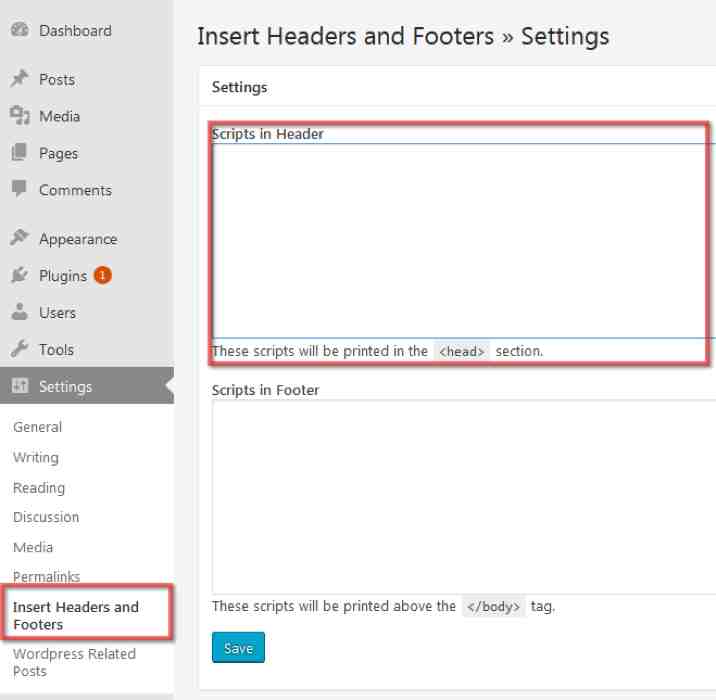The width and height of the screenshot is (716, 700).
Task: Click the Plugins plug icon
Action: point(19,275)
